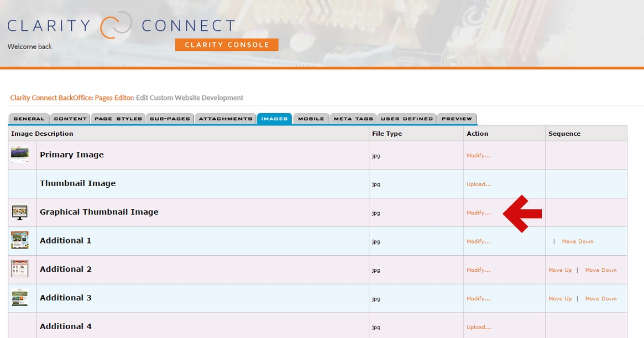Click the Clarity Console button
Viewport: 644px width, 338px height.
click(x=227, y=45)
